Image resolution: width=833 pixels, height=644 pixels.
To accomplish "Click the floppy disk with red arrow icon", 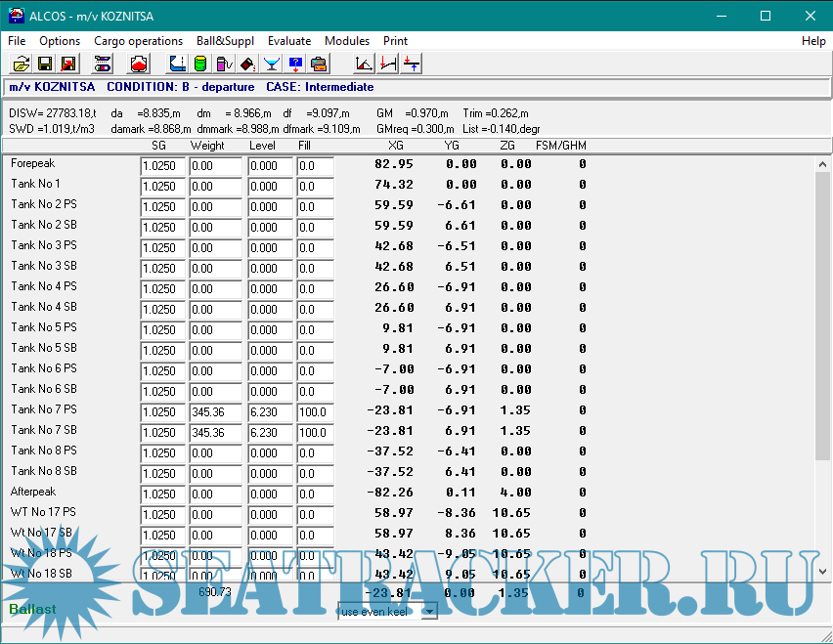I will tap(68, 64).
